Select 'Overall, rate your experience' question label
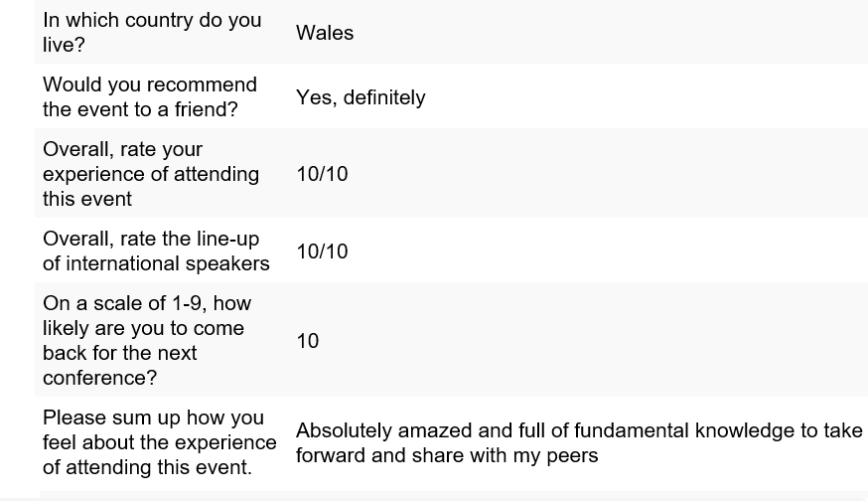Viewport: 868px width, 501px height. [x=151, y=174]
